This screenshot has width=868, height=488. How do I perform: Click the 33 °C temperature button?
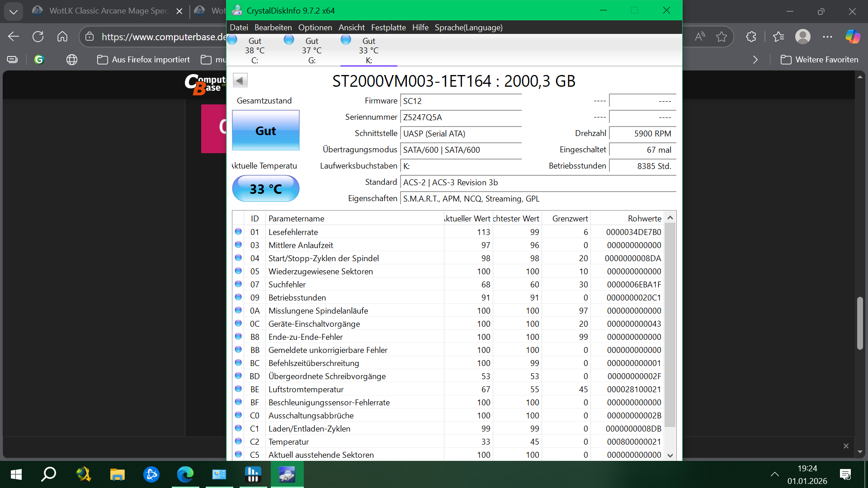(x=265, y=189)
